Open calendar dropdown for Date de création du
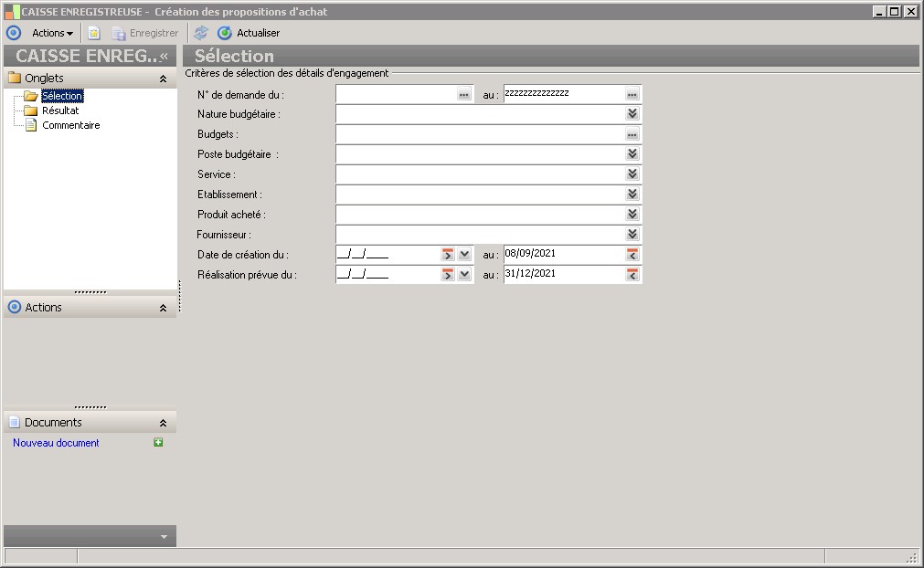The height and width of the screenshot is (568, 924). click(x=464, y=254)
